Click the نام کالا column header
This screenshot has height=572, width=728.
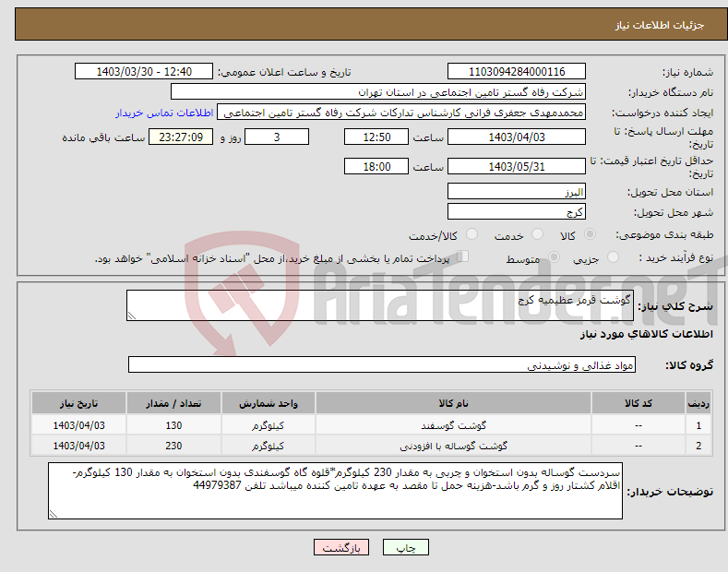(453, 403)
